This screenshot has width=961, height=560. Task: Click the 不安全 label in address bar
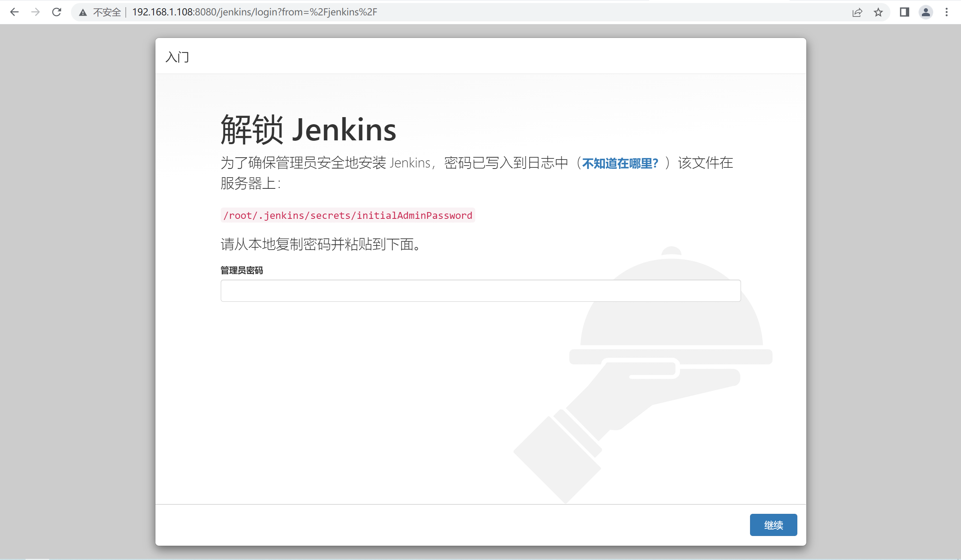107,13
